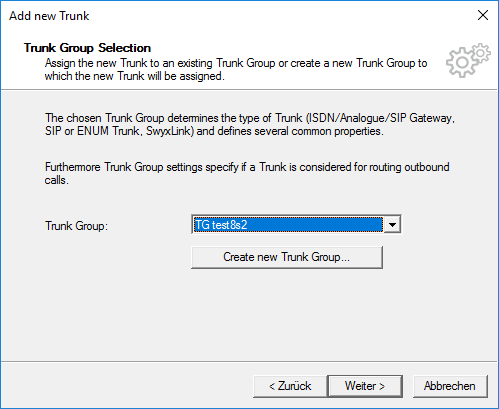Click the Add new Trunk window title

tap(49, 16)
